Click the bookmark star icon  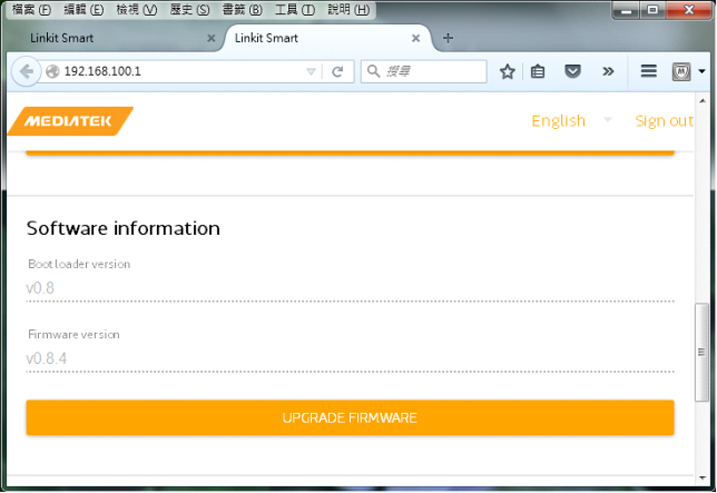click(507, 71)
